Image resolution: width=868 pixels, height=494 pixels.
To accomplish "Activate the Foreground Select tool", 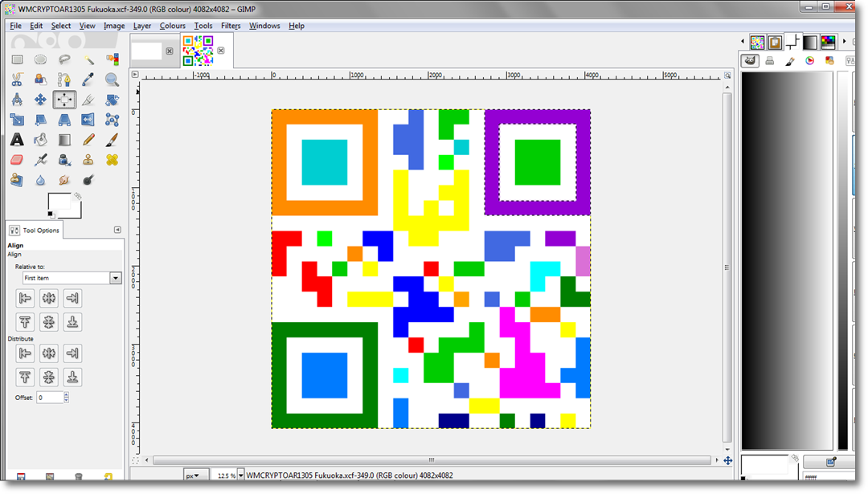I will [x=40, y=80].
